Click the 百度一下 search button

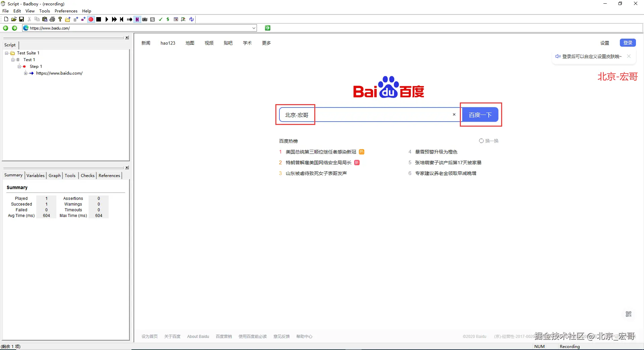point(480,115)
